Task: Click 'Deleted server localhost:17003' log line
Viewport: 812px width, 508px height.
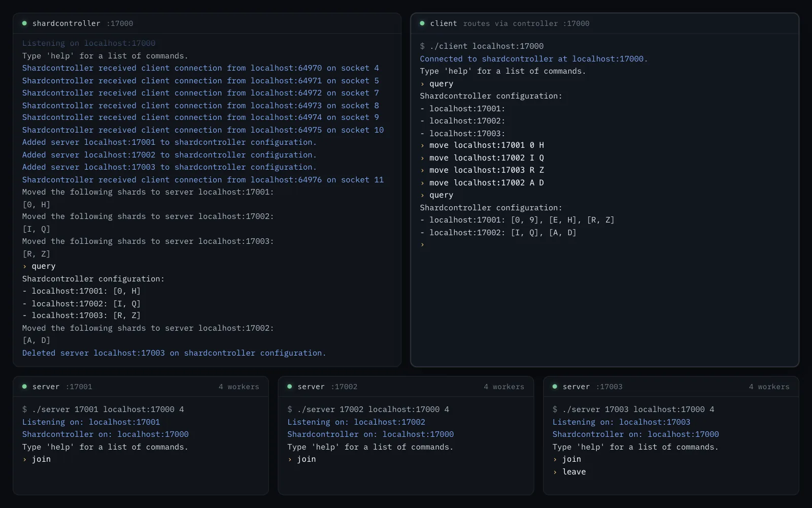Action: pos(174,353)
